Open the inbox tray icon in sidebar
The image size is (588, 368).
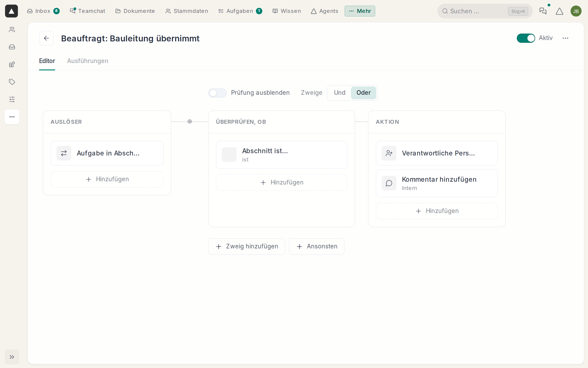point(12,47)
